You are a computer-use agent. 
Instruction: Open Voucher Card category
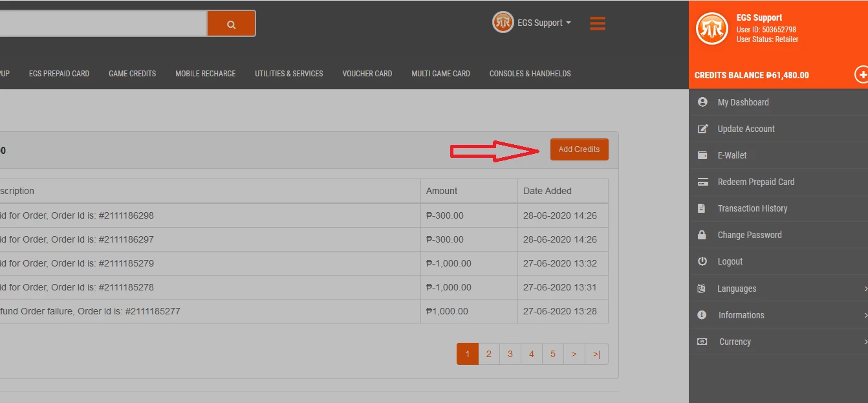(367, 74)
